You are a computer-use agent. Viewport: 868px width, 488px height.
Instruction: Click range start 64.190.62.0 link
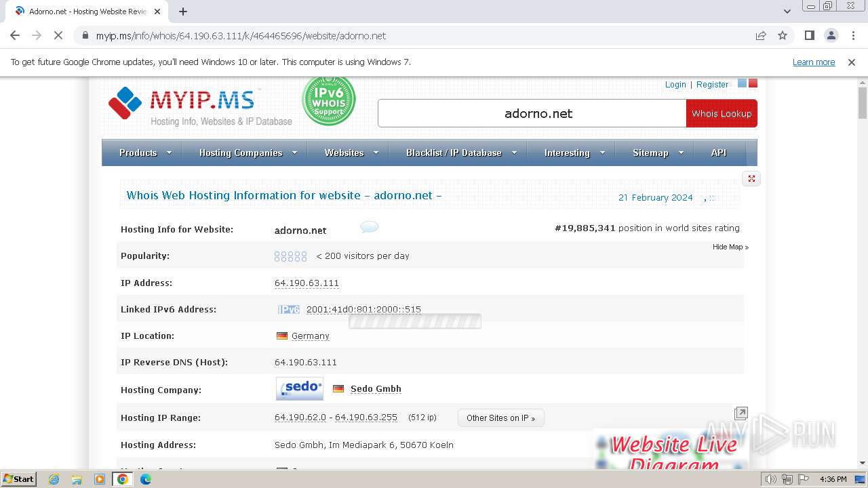pos(300,417)
